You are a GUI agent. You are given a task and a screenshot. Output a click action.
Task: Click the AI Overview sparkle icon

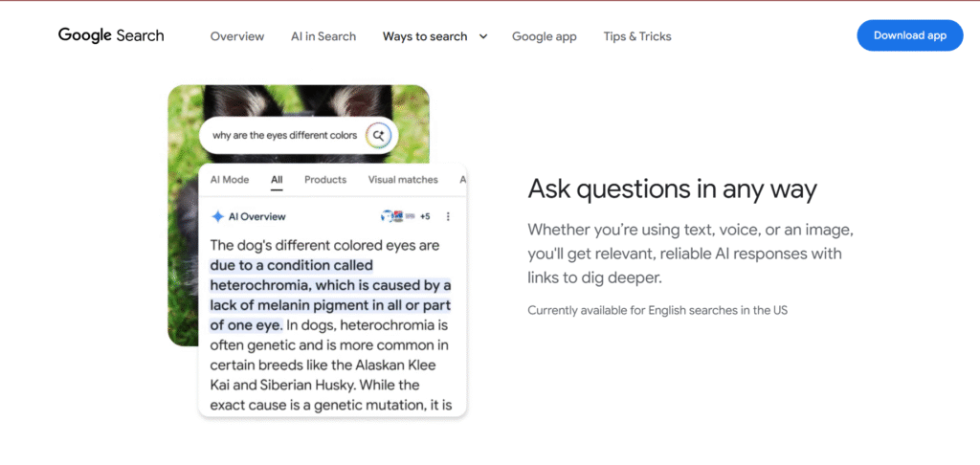pyautogui.click(x=217, y=216)
